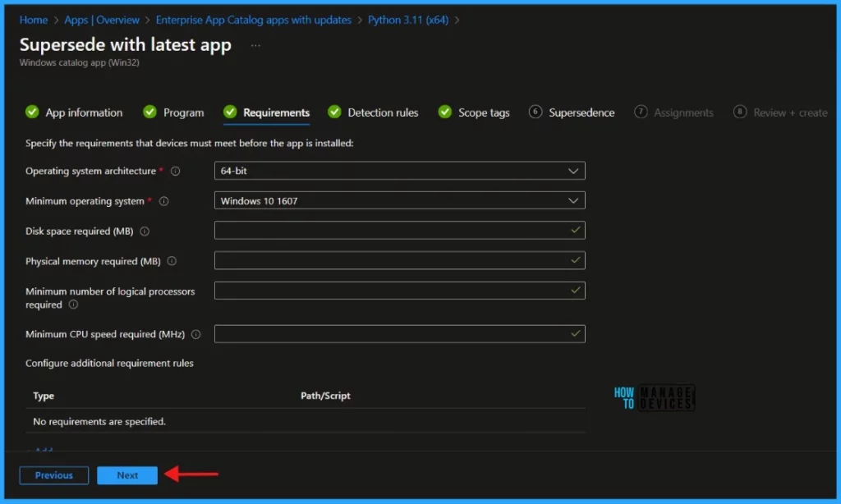The image size is (841, 504).
Task: Go to Home in the breadcrumb
Action: [x=33, y=20]
